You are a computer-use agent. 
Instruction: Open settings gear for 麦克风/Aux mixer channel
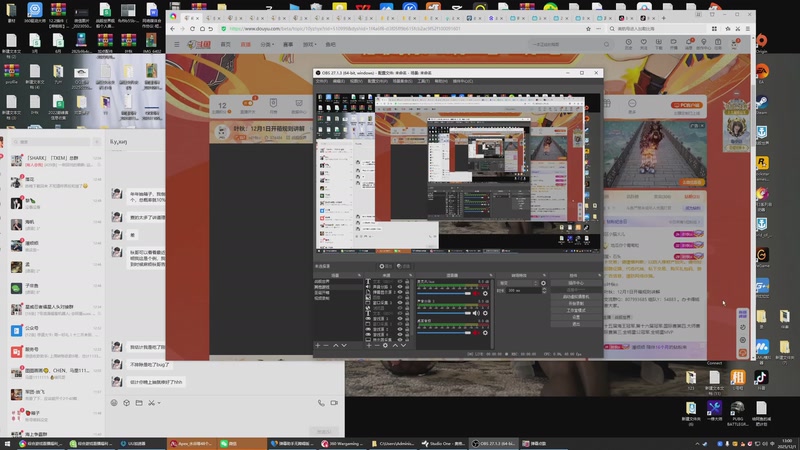[x=485, y=293]
